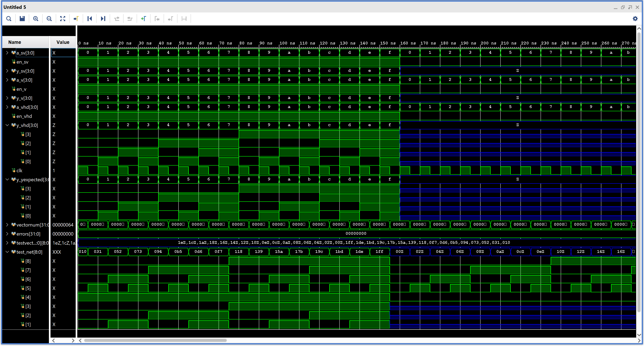Click the Zoom Out icon
The width and height of the screenshot is (644, 346).
[x=49, y=19]
